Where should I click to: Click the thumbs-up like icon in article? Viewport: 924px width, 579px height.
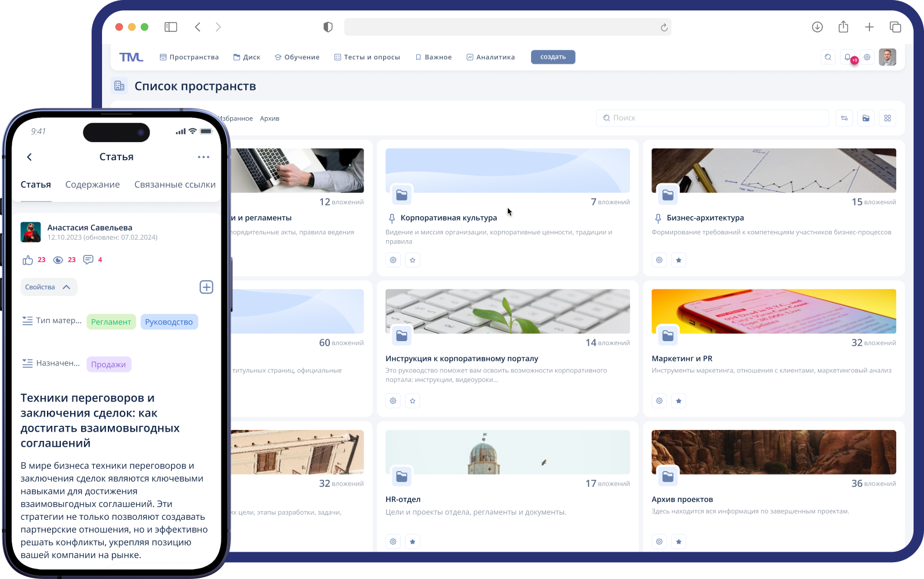[x=27, y=260]
